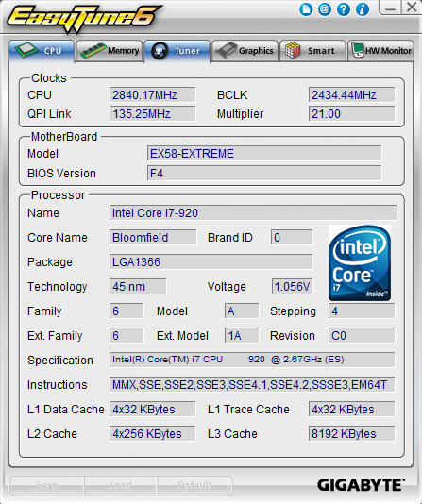Click the Voltage 1.056V field
Screen dimensions: 422x504
(292, 286)
